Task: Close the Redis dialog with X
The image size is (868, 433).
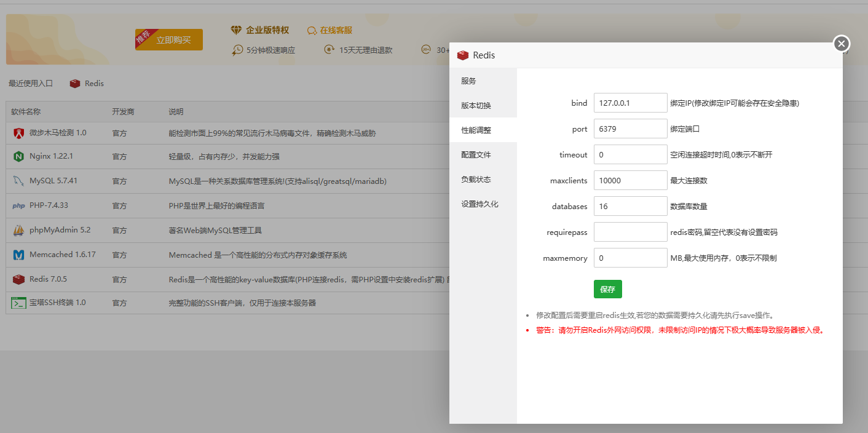Action: click(842, 44)
